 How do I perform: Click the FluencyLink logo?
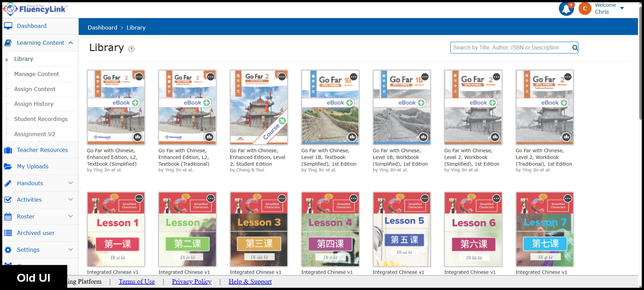pos(35,9)
